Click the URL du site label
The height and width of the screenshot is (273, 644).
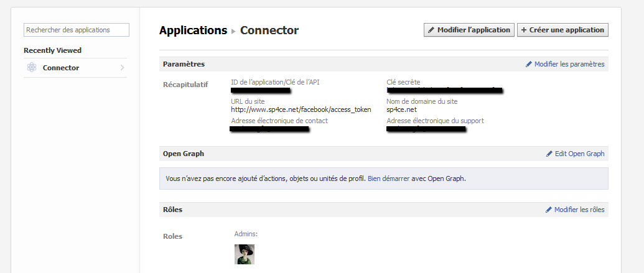click(x=248, y=101)
